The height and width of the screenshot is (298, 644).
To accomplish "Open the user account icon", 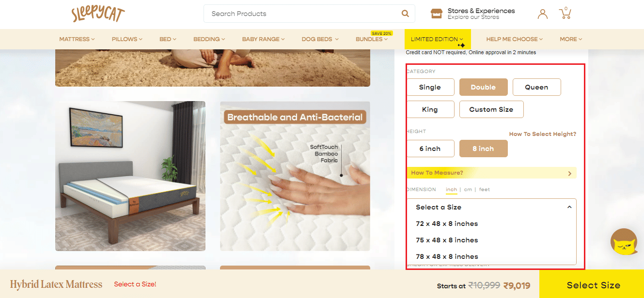I will coord(542,14).
